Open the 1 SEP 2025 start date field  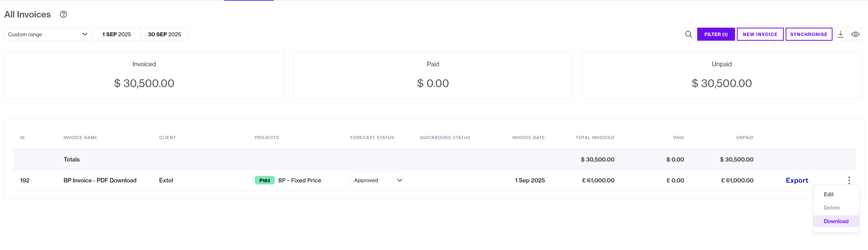click(x=117, y=34)
